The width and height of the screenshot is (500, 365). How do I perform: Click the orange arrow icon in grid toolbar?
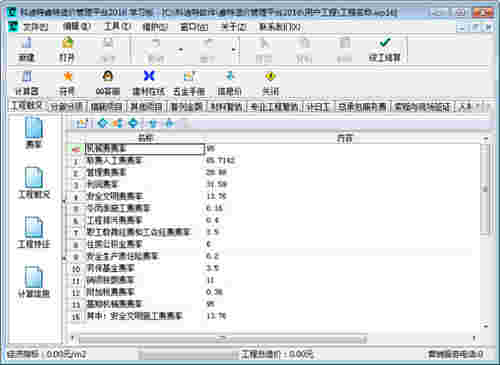pyautogui.click(x=118, y=124)
